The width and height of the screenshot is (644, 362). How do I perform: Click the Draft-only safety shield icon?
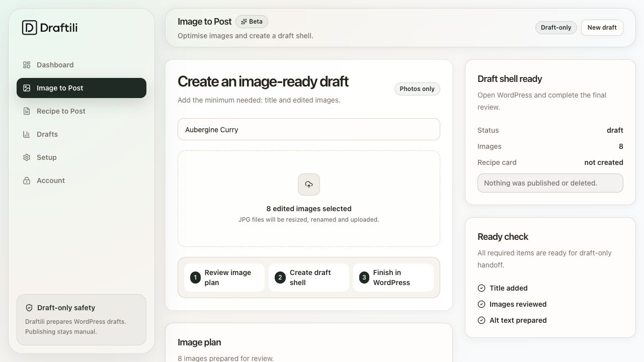29,308
